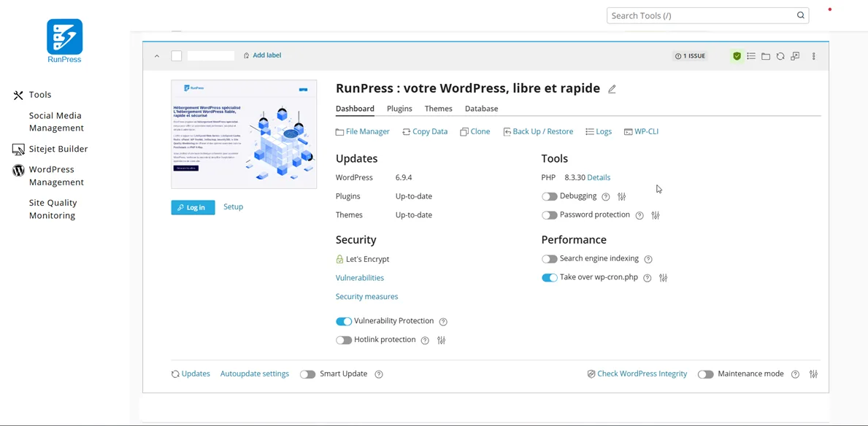The height and width of the screenshot is (426, 868).
Task: Click Add label
Action: point(262,55)
